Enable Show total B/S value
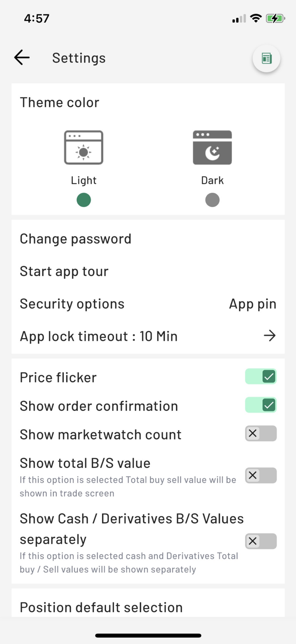 pos(261,476)
